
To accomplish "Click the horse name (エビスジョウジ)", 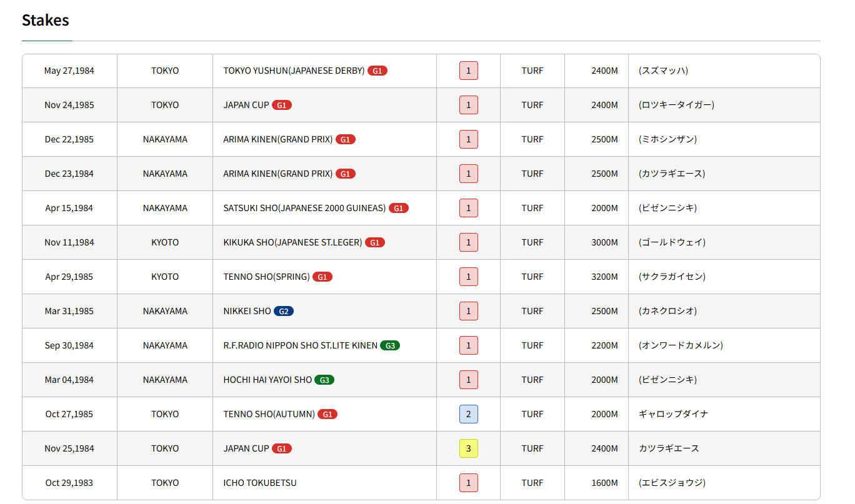I will 672,483.
